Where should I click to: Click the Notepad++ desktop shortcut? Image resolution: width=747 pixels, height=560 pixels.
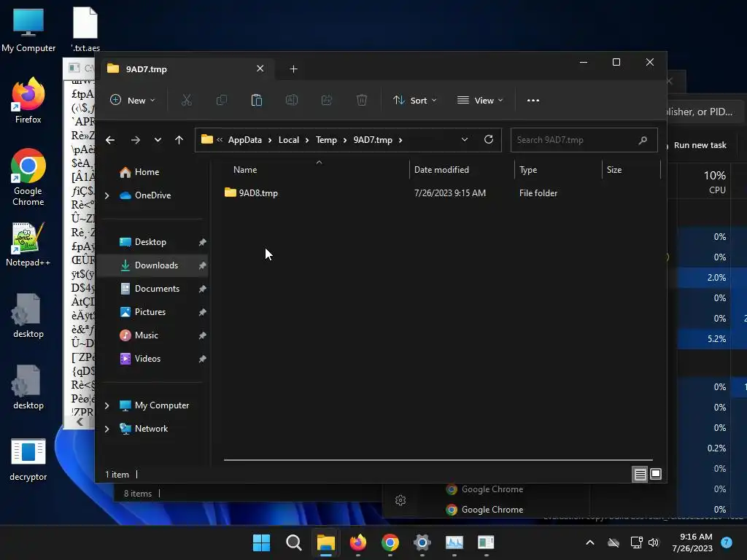(28, 244)
